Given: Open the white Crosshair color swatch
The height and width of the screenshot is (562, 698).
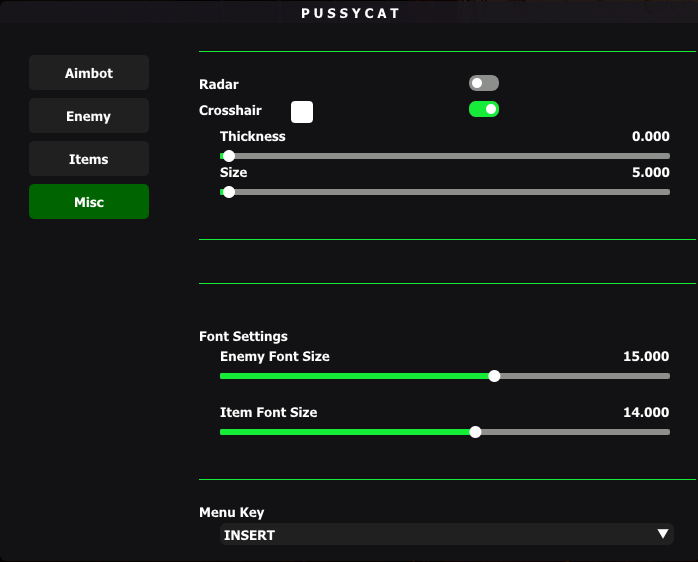Looking at the screenshot, I should [x=302, y=112].
